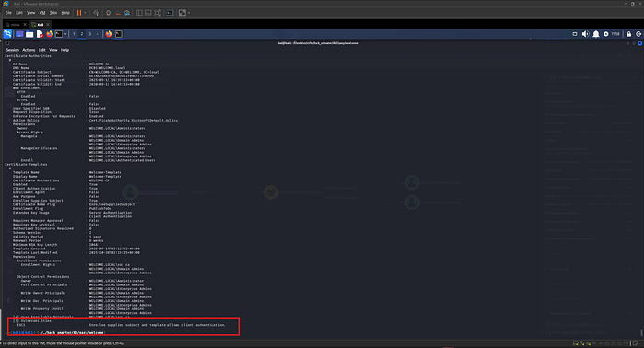Send Ctrl+Alt+Del to the VM
Screen dimensions: 644x348
pos(96,13)
